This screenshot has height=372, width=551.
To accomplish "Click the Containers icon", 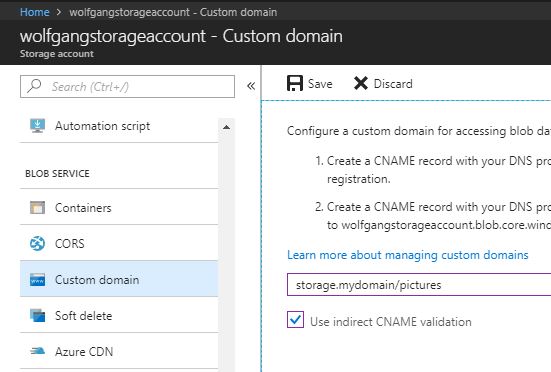I will (37, 208).
